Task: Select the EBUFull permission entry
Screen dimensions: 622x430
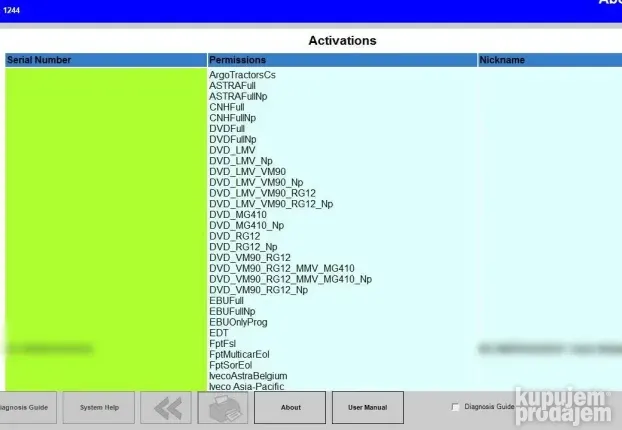Action: (227, 301)
